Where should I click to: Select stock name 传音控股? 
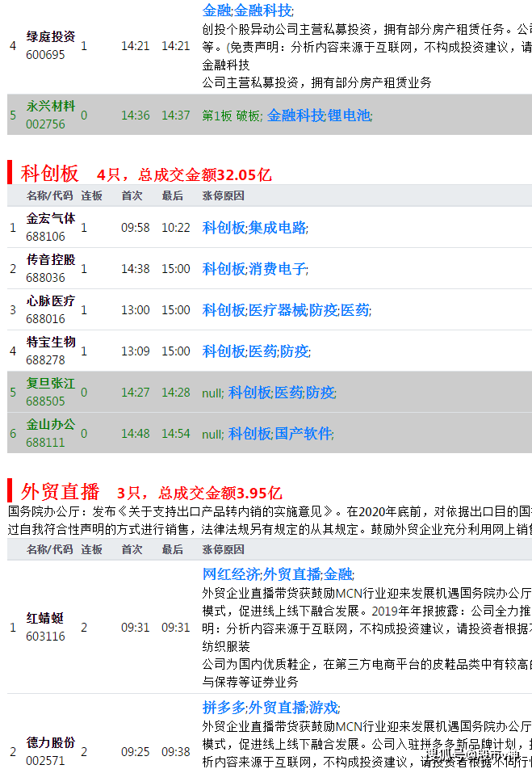[51, 259]
